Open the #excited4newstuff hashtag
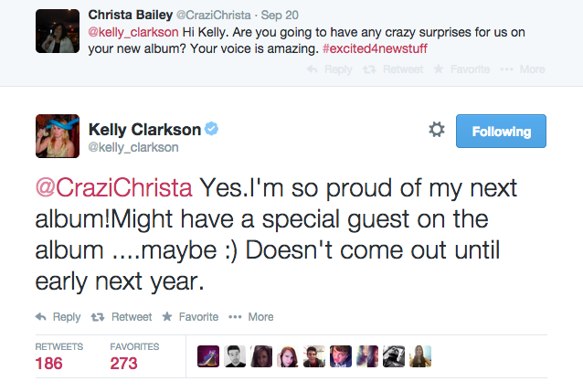 tap(375, 48)
